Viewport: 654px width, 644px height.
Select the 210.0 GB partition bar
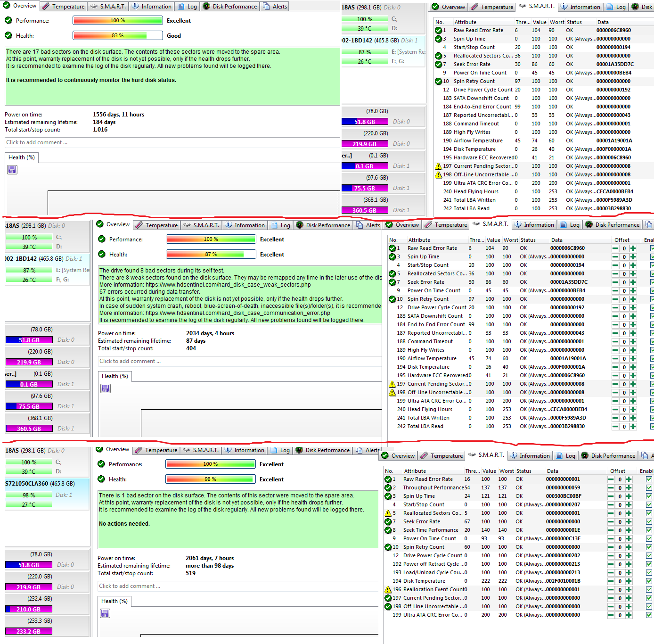click(x=28, y=609)
